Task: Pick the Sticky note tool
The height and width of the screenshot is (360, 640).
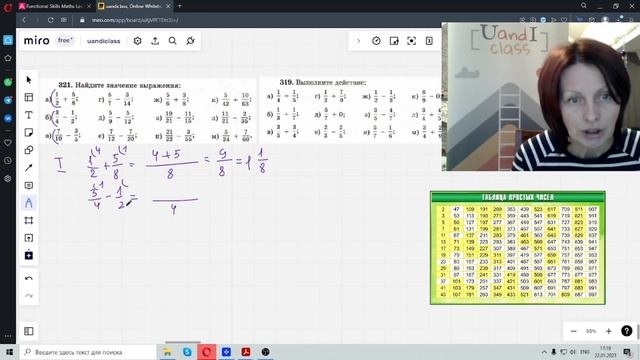Action: coord(29,133)
